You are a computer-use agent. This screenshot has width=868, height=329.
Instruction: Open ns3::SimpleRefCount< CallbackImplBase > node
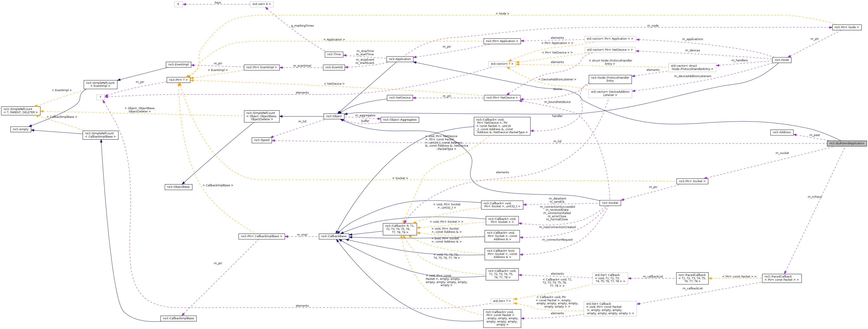point(100,135)
